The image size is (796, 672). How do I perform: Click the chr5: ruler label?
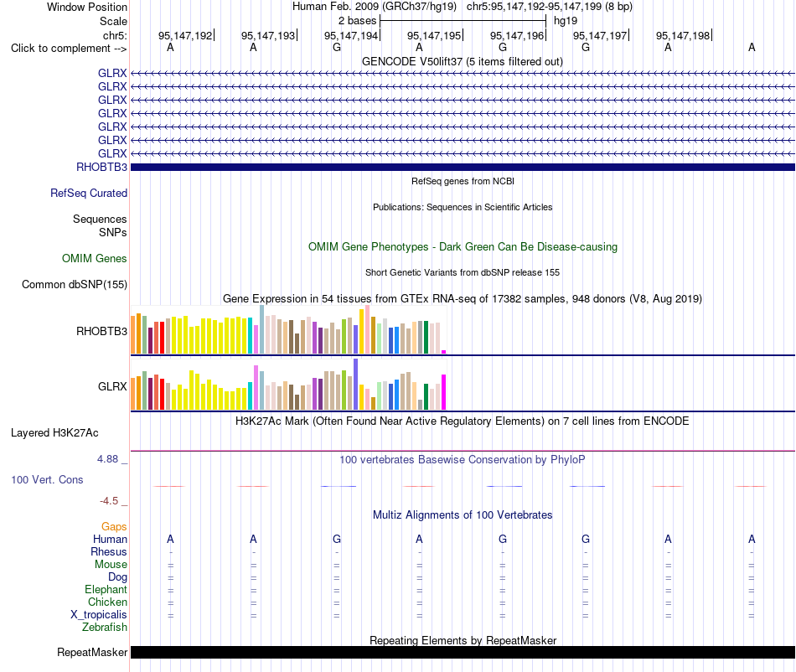click(x=115, y=35)
